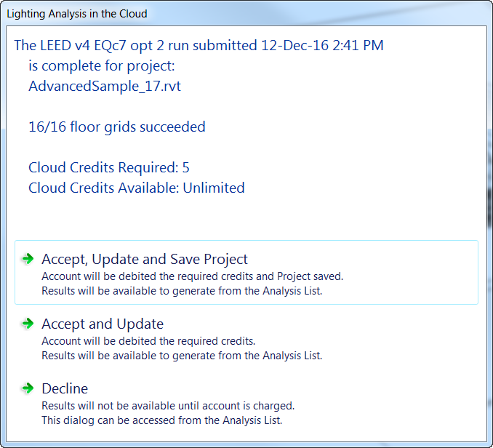The width and height of the screenshot is (493, 448).
Task: Click the green arrow beside Accept and Update
Action: (x=28, y=323)
